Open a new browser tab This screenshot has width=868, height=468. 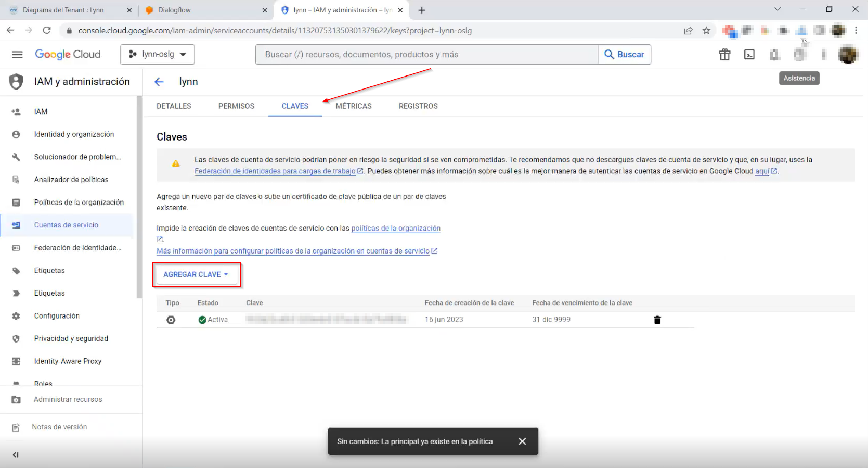tap(422, 10)
